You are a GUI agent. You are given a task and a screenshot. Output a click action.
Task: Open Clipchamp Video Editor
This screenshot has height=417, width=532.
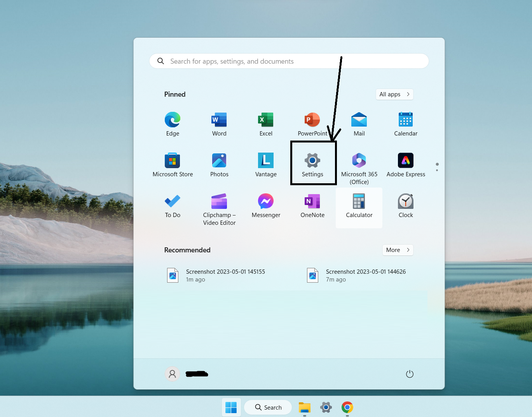pyautogui.click(x=219, y=208)
